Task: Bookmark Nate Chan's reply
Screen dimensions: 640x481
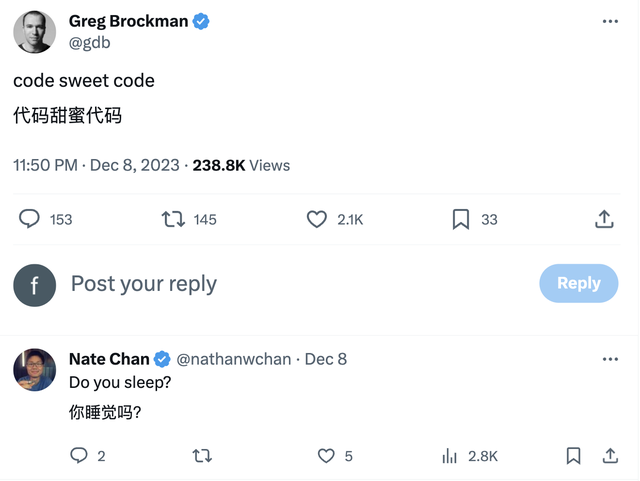Action: 573,456
